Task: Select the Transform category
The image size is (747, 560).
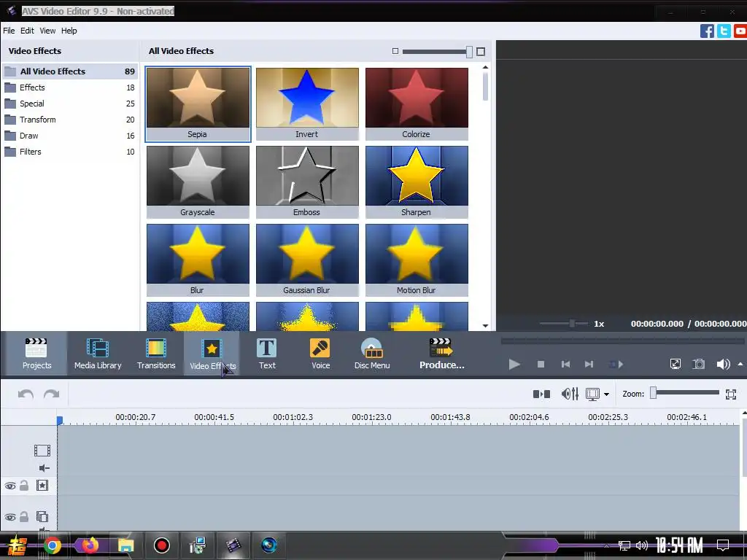Action: point(70,120)
